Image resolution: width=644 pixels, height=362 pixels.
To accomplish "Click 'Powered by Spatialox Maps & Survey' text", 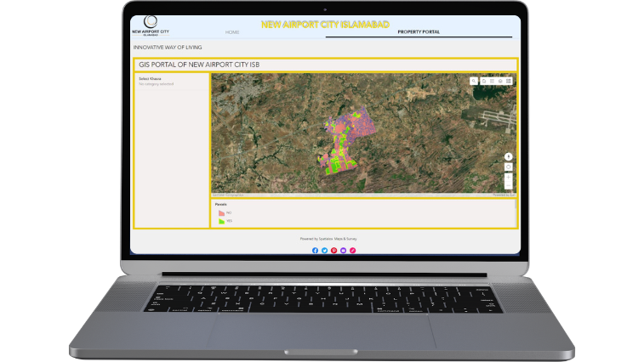I will tap(328, 239).
